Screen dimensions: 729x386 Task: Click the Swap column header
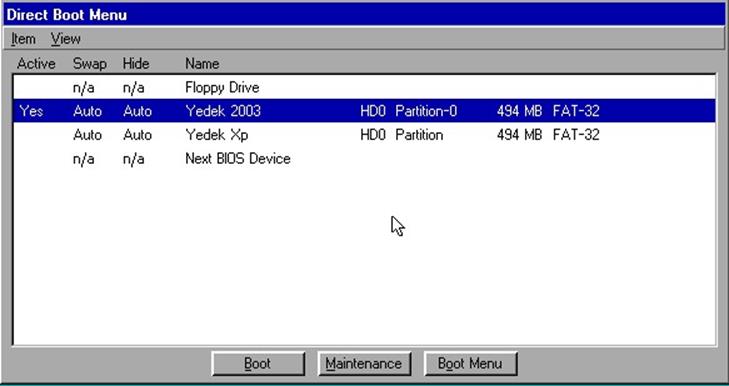point(90,64)
